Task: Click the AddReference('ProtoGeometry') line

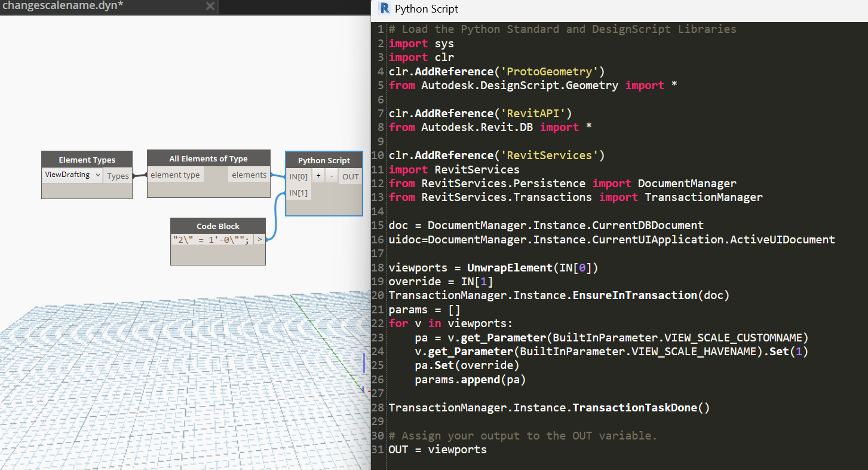Action: click(496, 72)
